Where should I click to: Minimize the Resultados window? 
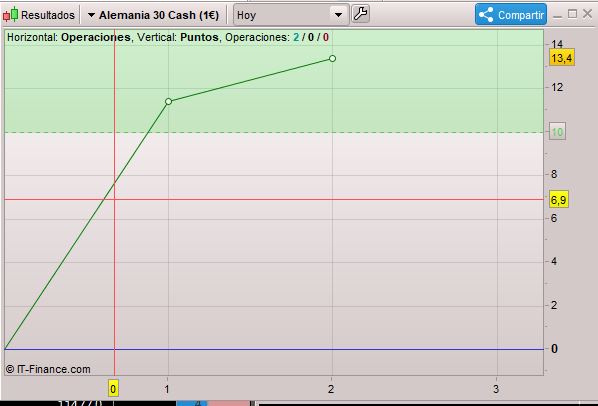pos(558,15)
